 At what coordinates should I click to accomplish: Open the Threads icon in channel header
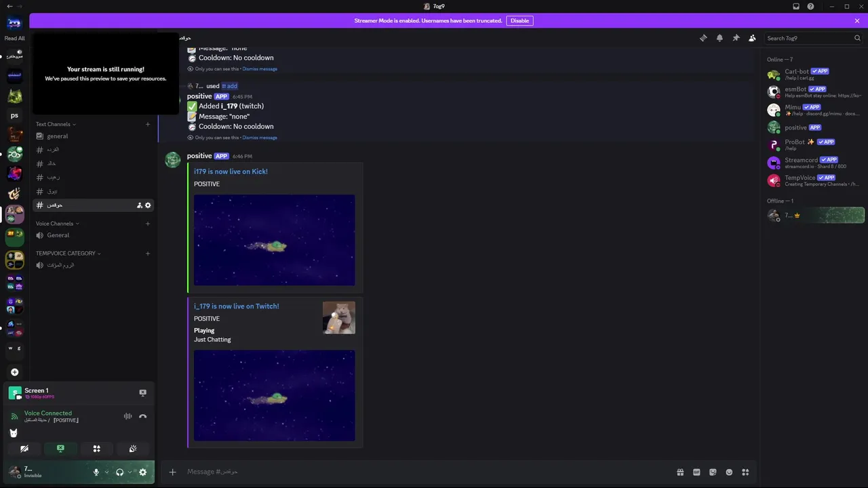pos(703,38)
